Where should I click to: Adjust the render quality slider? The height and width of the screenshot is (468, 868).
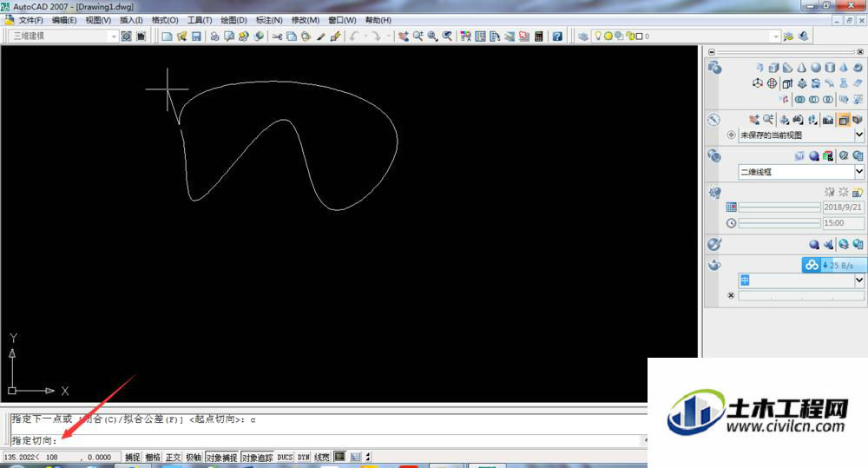(x=801, y=296)
